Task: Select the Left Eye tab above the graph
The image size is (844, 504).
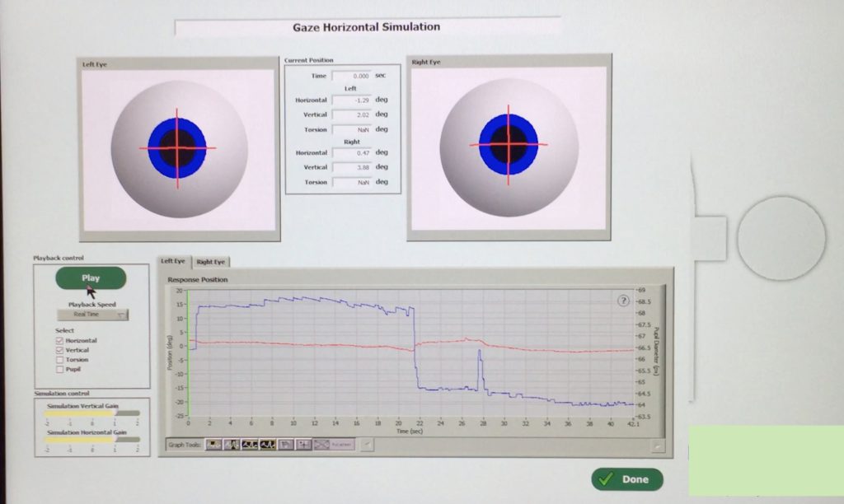Action: [x=173, y=262]
